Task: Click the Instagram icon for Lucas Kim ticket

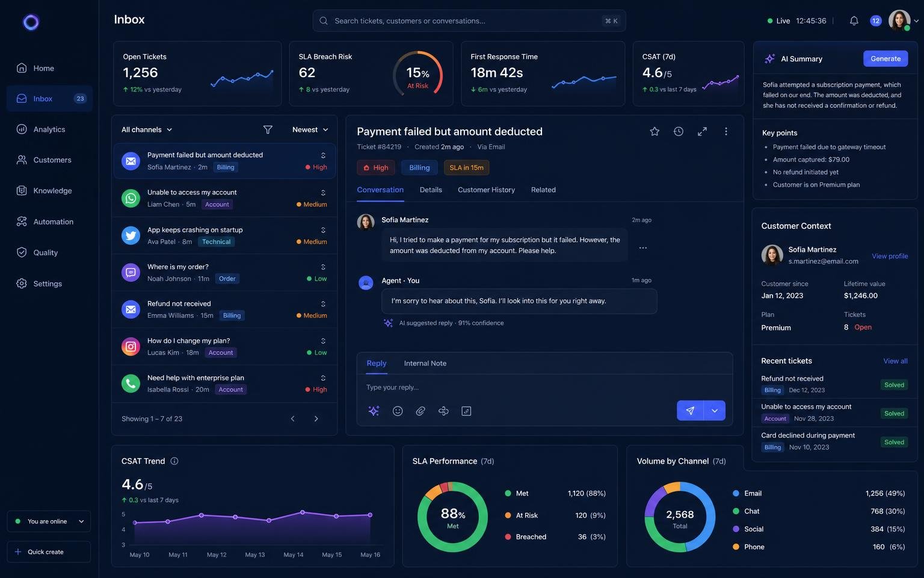Action: tap(131, 346)
